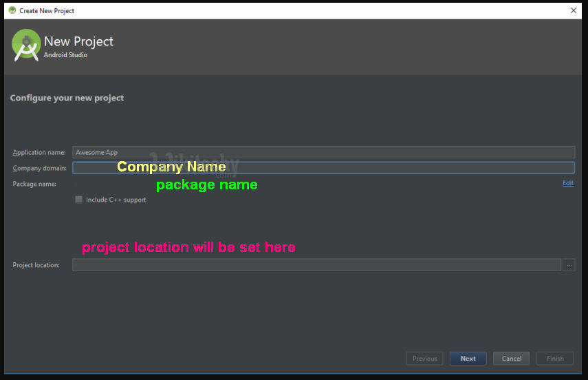Click the greyed-out Finish button
The height and width of the screenshot is (380, 588).
pos(555,359)
